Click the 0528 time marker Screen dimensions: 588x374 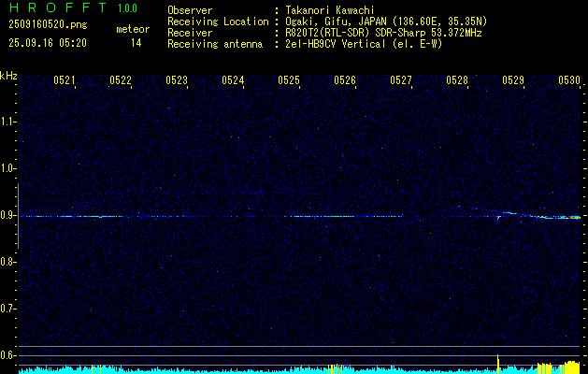(x=457, y=79)
